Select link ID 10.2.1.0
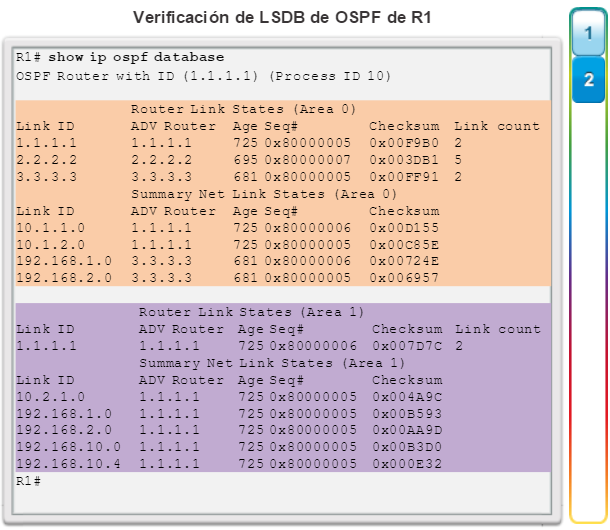This screenshot has height=530, width=610. (x=51, y=397)
